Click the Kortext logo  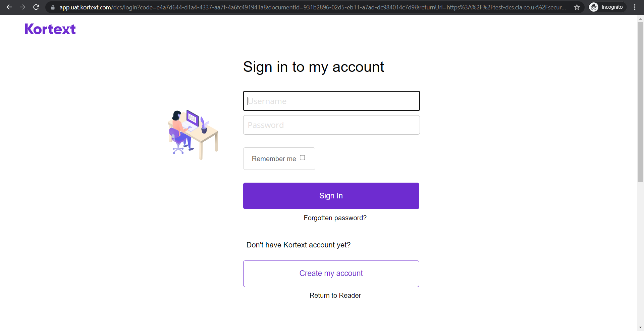50,29
